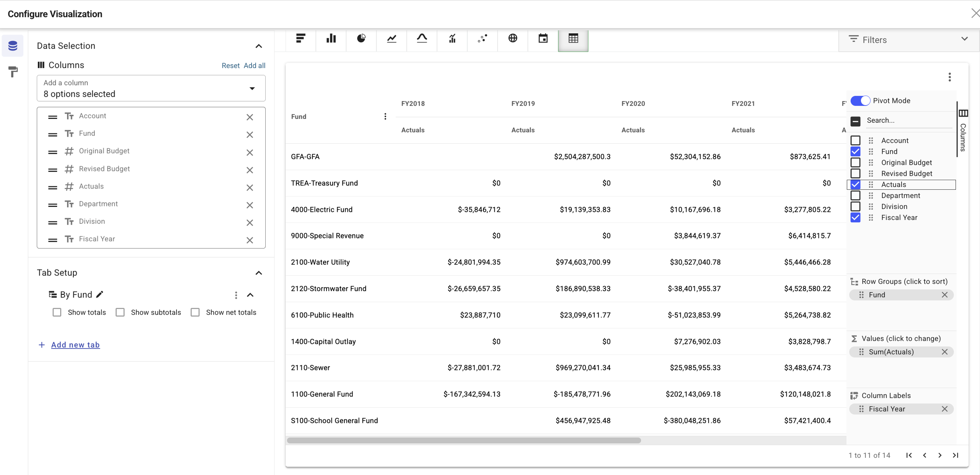Select the line chart type

coord(391,39)
